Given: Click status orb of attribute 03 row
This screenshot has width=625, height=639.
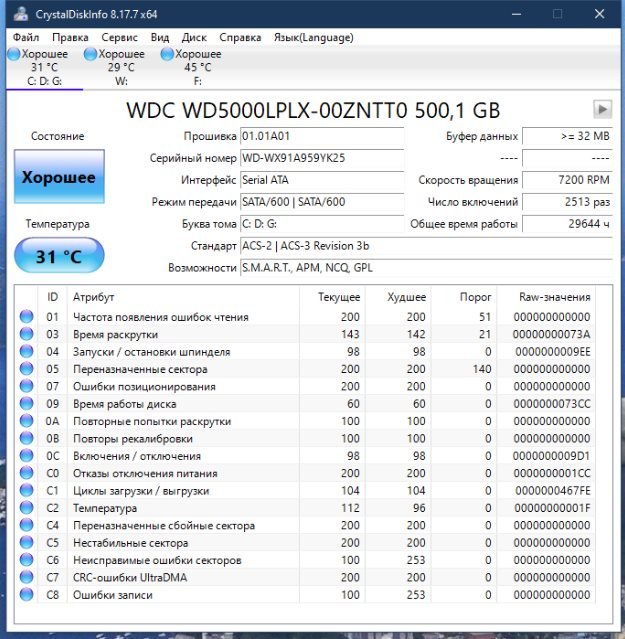Looking at the screenshot, I should point(26,334).
